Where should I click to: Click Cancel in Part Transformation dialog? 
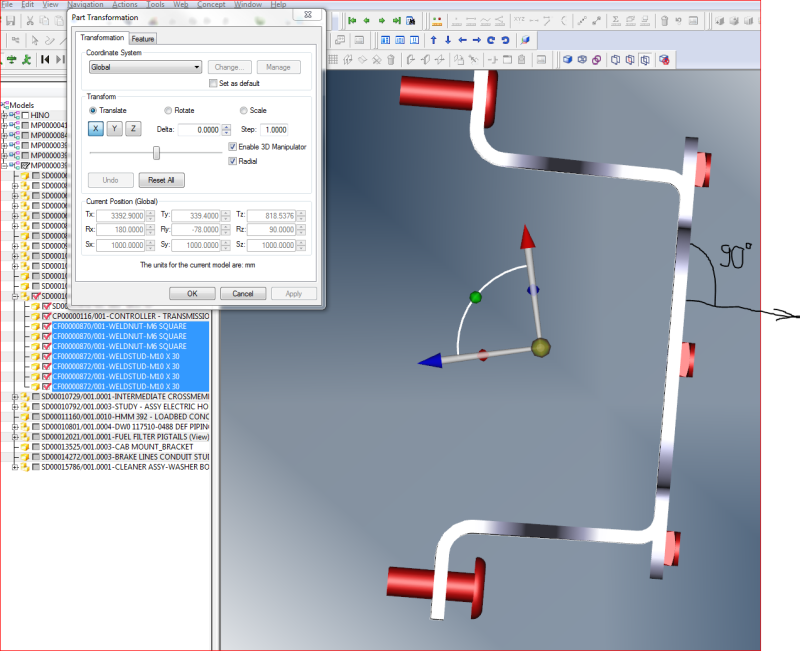click(243, 293)
